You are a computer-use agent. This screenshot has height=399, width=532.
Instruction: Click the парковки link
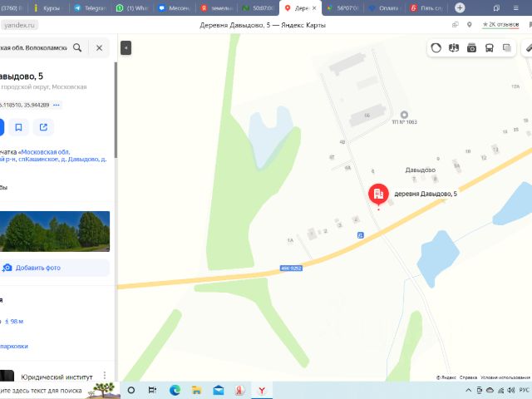tap(14, 346)
